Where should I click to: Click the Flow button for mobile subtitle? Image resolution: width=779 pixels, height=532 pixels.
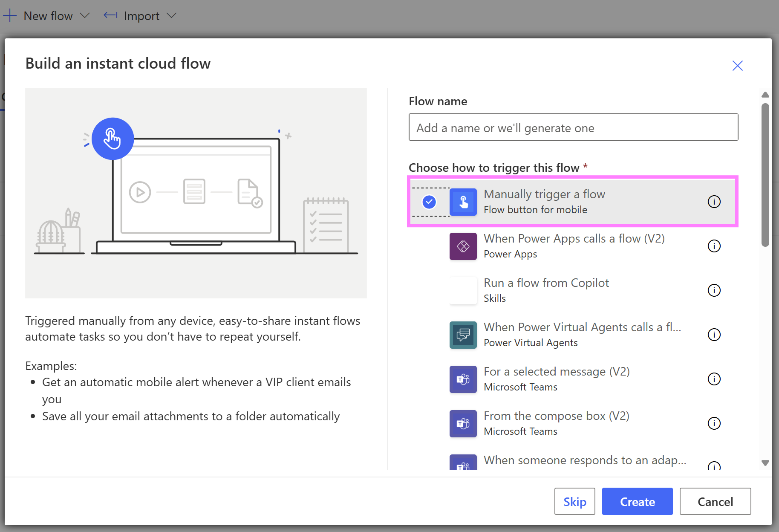535,210
